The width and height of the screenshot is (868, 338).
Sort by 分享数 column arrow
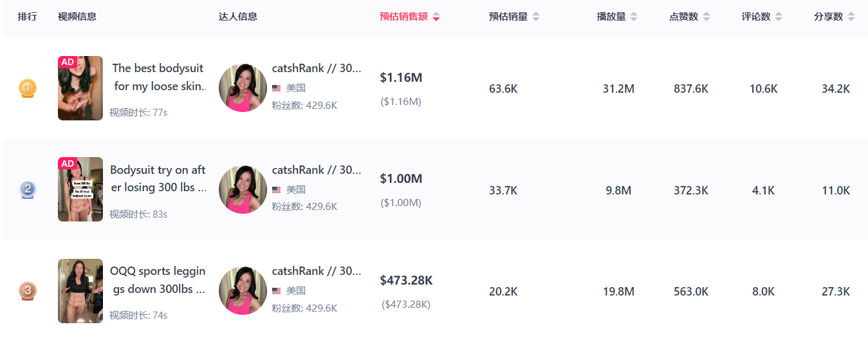pos(851,17)
